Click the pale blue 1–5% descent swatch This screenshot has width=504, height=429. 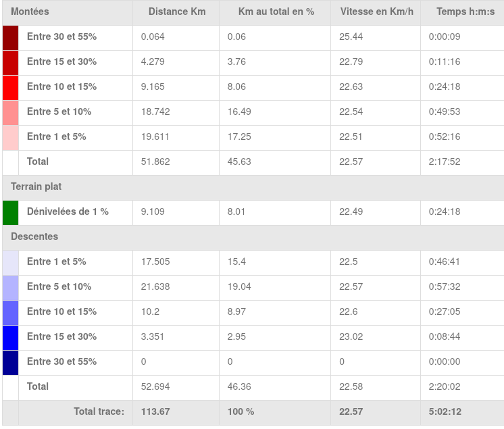(10, 262)
